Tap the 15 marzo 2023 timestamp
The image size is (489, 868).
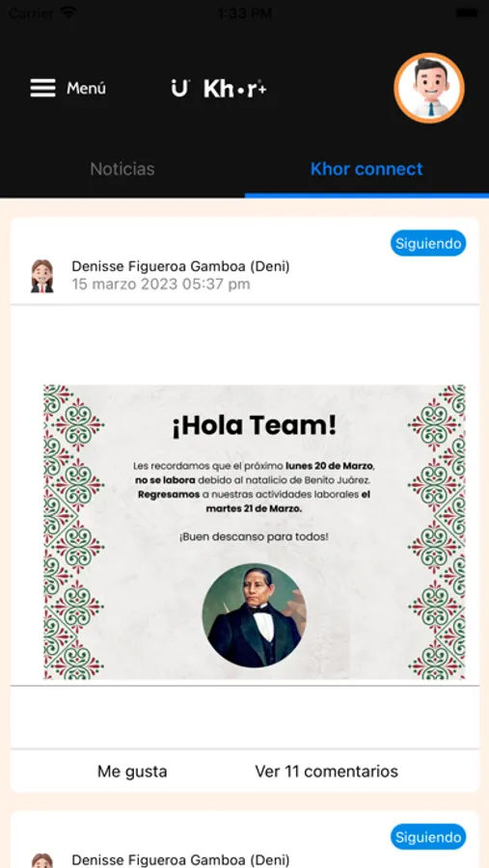[x=161, y=285]
